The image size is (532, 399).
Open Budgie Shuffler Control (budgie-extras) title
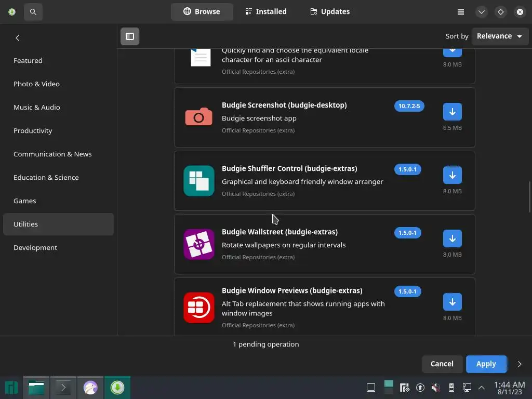[289, 169]
